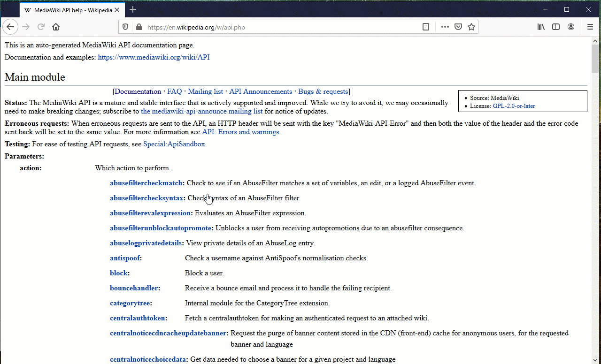Show the sidebars panel

point(556,27)
